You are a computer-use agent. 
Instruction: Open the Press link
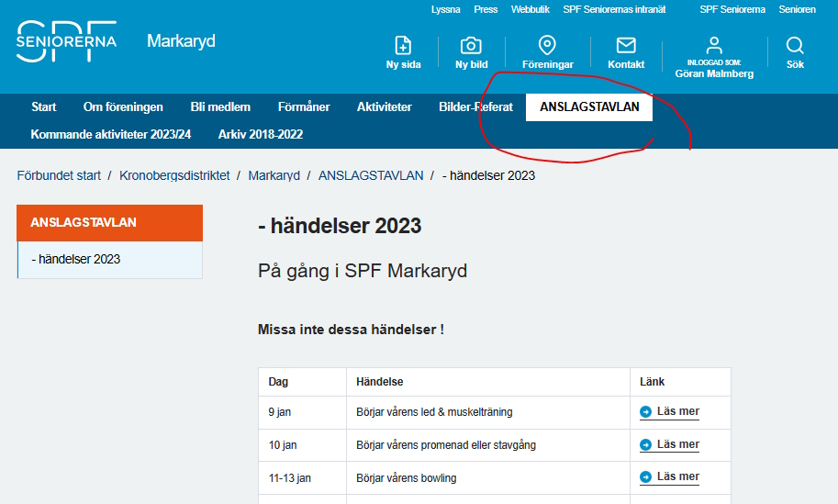click(486, 9)
